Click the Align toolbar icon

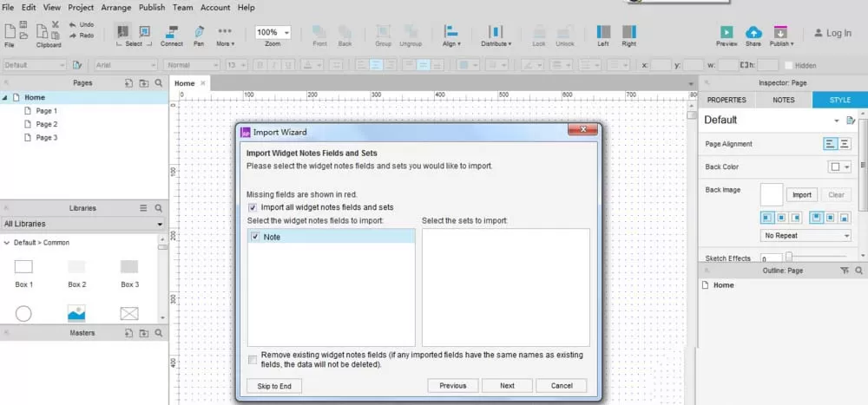(x=451, y=31)
